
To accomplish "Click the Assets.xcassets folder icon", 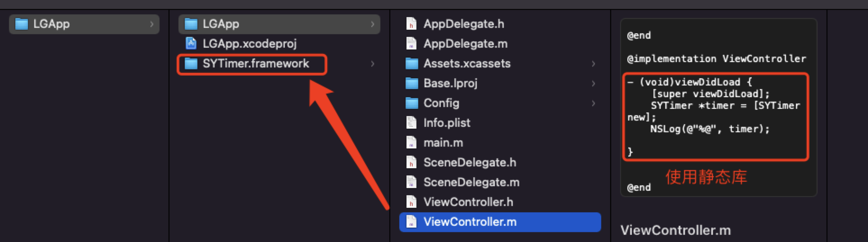I will point(411,63).
